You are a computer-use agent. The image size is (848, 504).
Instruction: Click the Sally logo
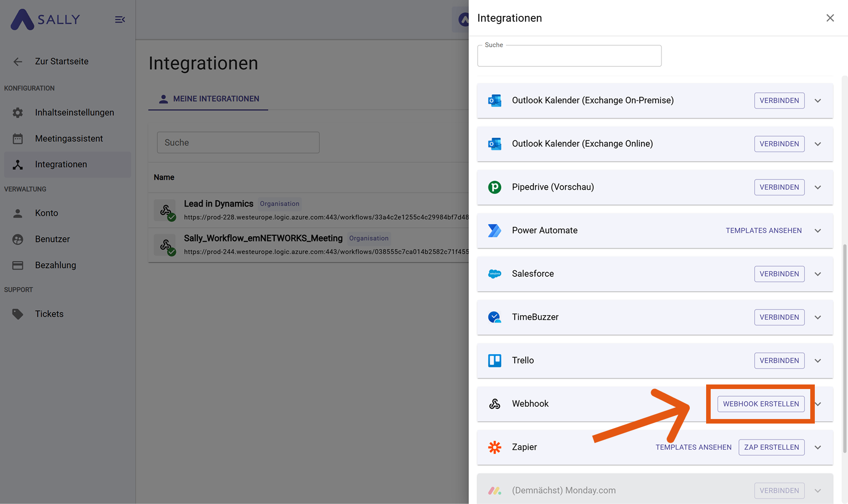click(x=45, y=20)
